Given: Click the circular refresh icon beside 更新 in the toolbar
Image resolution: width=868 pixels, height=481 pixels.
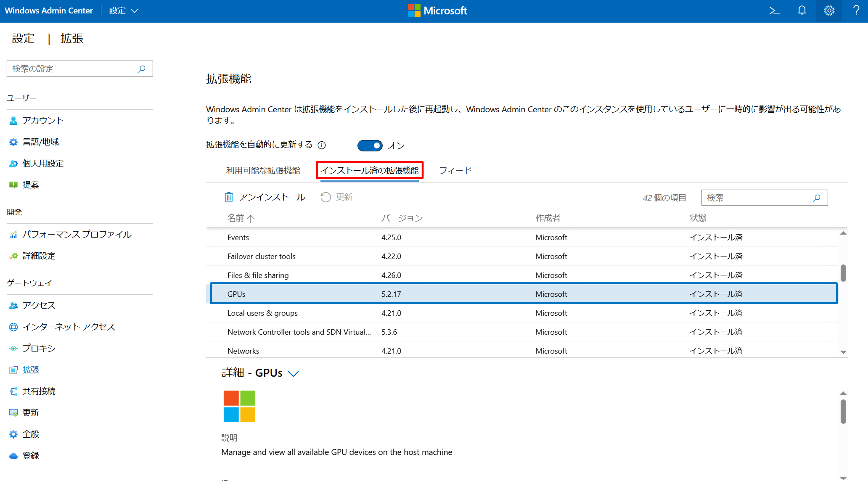Looking at the screenshot, I should click(325, 197).
